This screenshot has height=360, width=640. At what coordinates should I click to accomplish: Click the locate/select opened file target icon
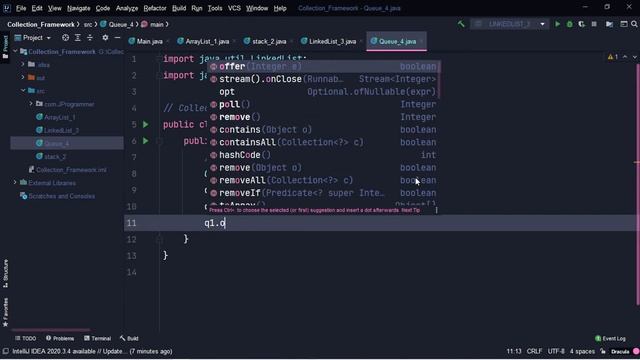[65, 38]
